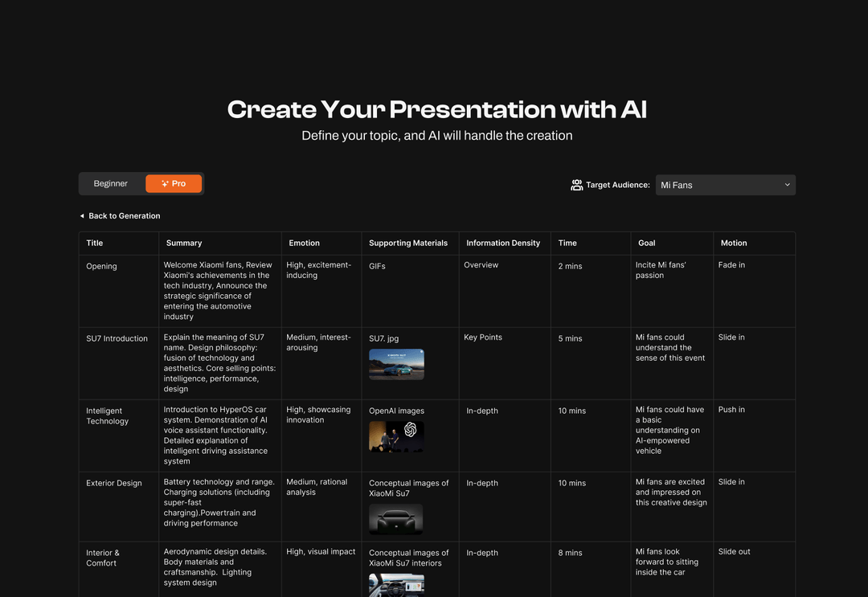Viewport: 868px width, 597px height.
Task: Open the Target Audience dropdown
Action: [725, 185]
